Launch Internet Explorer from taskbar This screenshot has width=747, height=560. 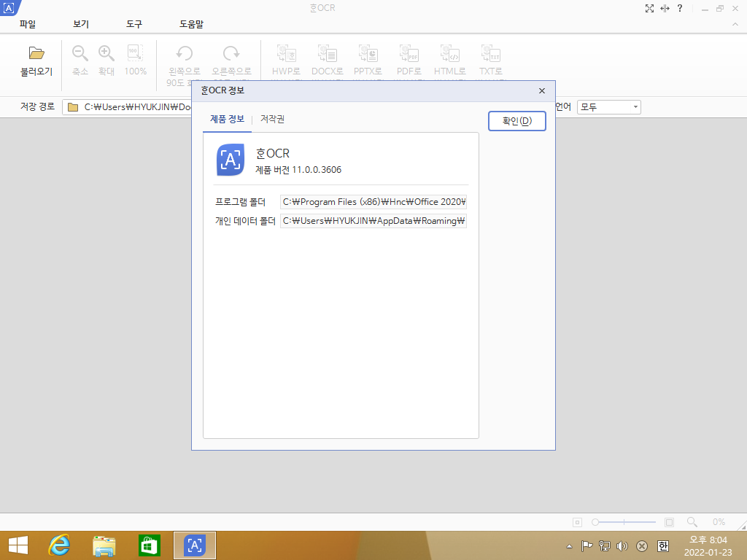tap(60, 545)
